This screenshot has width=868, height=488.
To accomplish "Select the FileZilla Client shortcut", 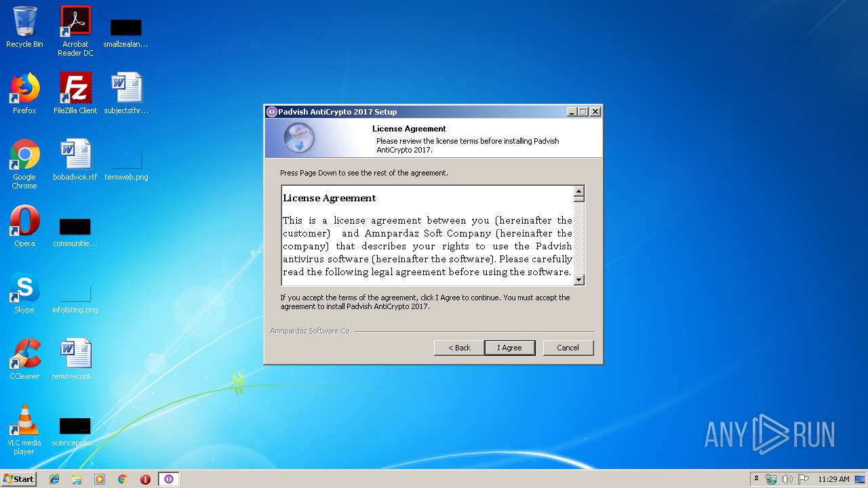I will pos(75,94).
